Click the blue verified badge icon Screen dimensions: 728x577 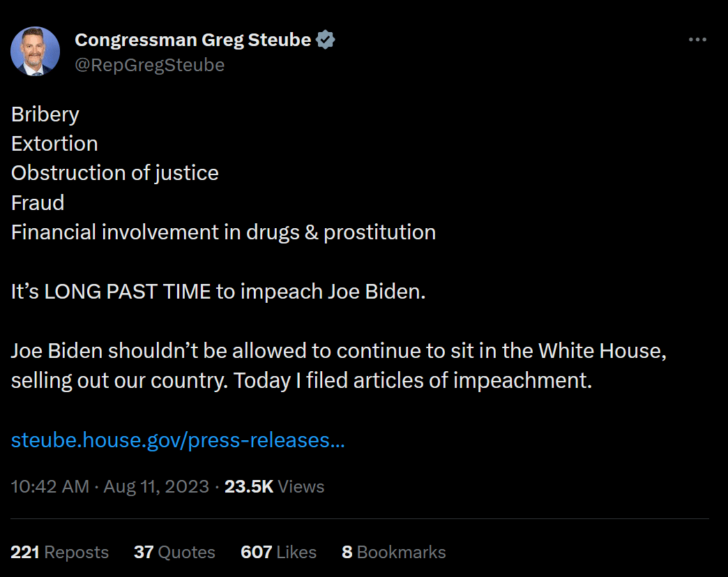(326, 40)
